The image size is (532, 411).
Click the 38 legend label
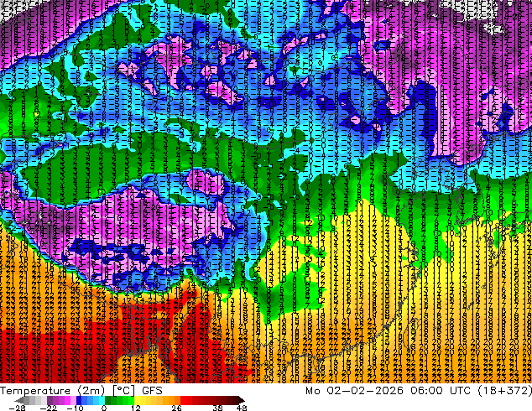[x=218, y=408]
